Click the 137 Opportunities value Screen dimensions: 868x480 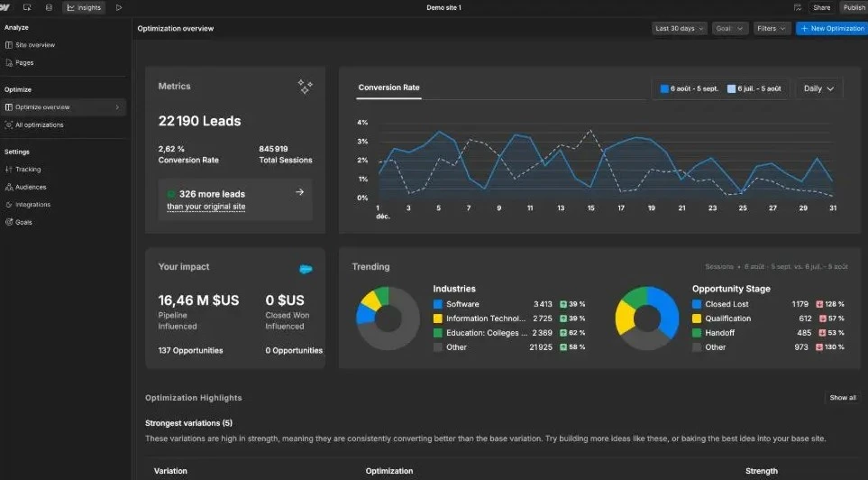pyautogui.click(x=190, y=351)
